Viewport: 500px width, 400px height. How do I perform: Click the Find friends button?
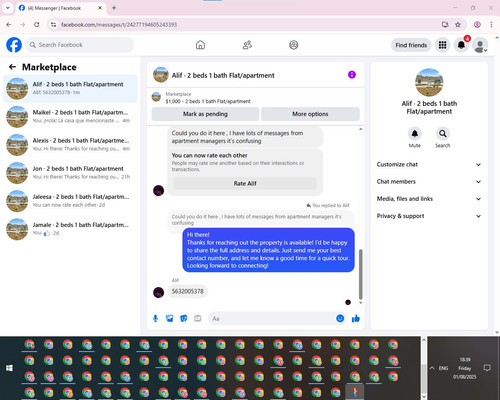(411, 45)
